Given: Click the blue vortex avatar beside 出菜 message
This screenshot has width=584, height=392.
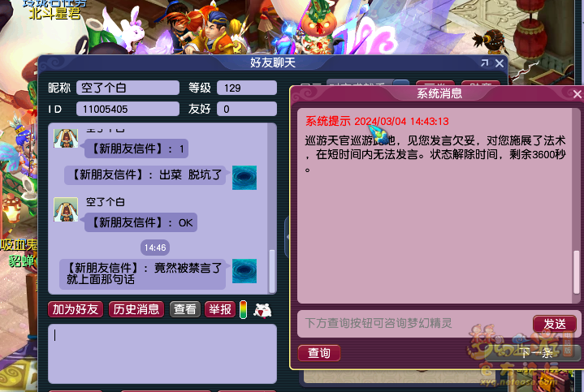Looking at the screenshot, I should 244,178.
